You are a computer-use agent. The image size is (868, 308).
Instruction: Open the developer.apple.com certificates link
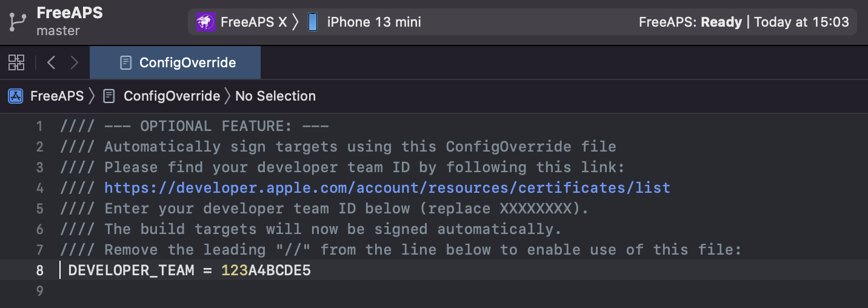click(x=387, y=188)
